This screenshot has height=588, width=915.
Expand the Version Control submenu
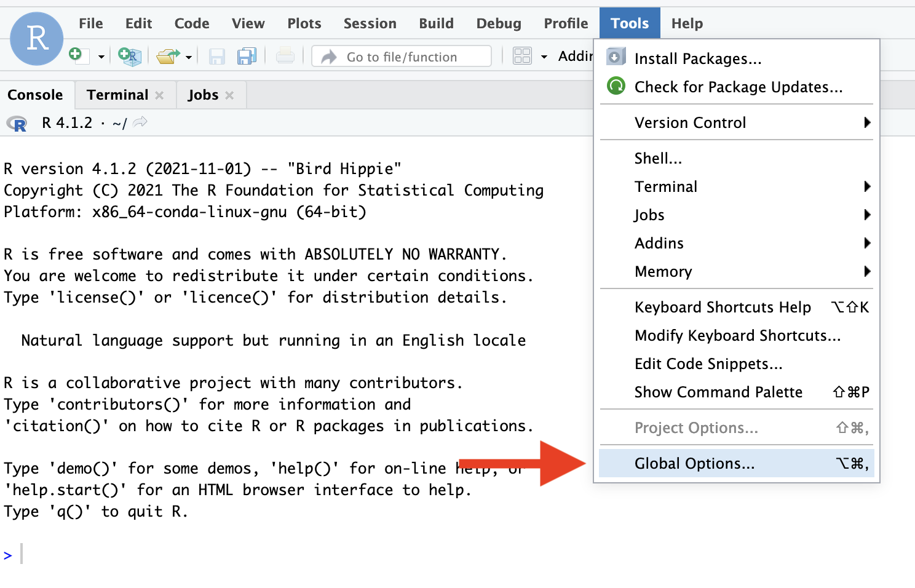pos(737,122)
